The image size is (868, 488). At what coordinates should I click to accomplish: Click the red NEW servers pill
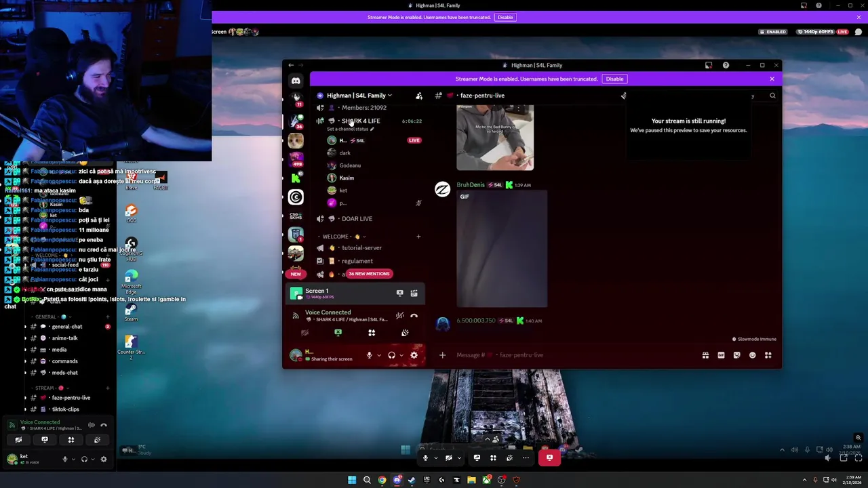pyautogui.click(x=296, y=274)
